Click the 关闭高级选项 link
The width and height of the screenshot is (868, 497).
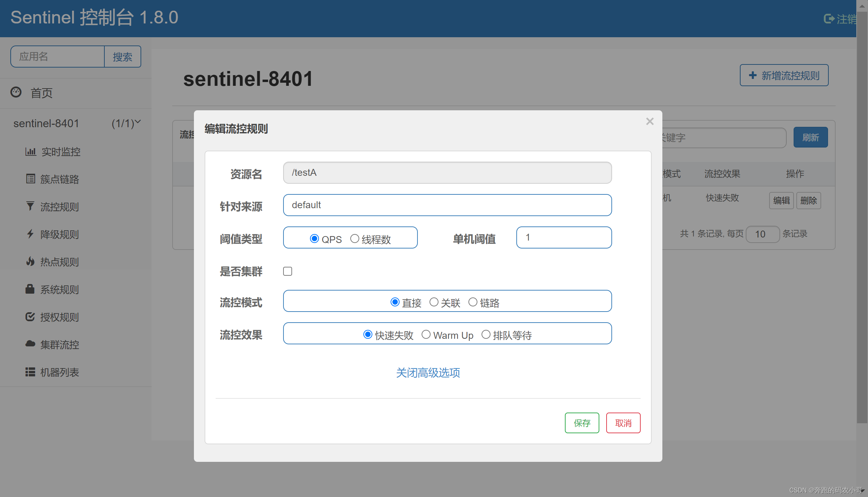[428, 373]
